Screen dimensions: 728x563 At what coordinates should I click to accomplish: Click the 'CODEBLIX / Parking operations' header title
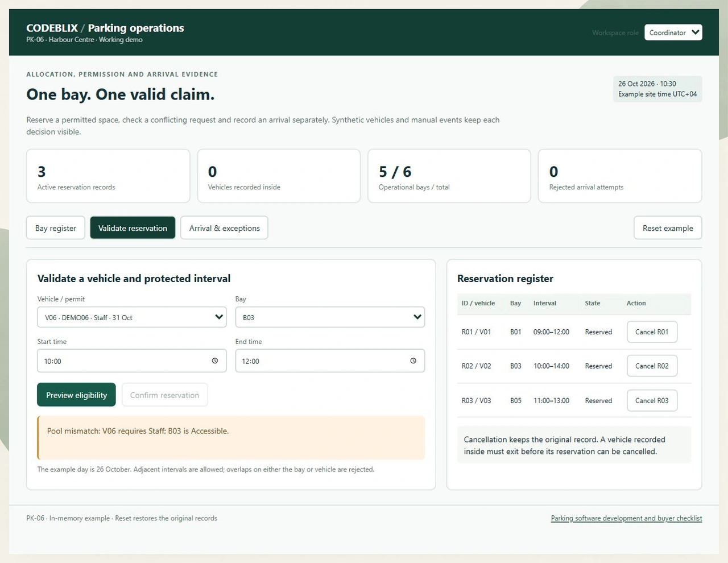(x=105, y=28)
